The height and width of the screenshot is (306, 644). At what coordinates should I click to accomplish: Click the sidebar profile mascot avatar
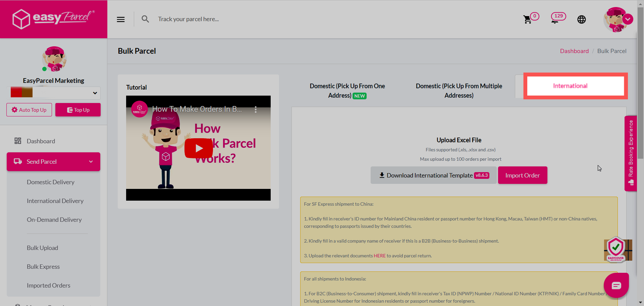(x=54, y=59)
